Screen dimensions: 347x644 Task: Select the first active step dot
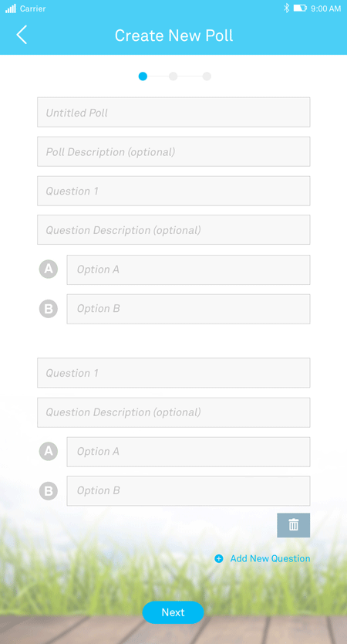[x=143, y=76]
